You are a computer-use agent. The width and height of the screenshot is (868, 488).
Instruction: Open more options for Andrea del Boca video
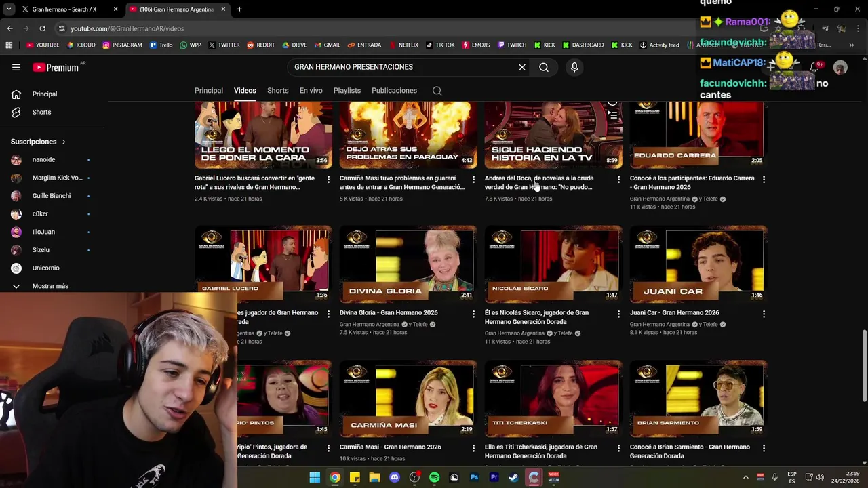618,179
